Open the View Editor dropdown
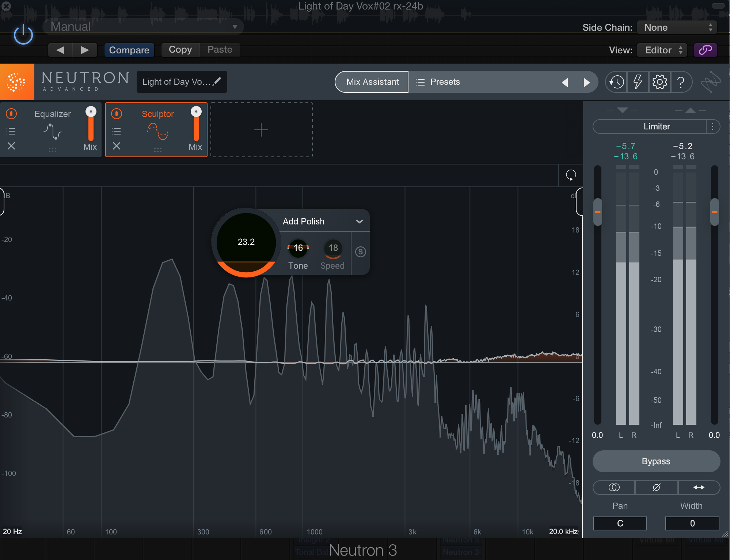The width and height of the screenshot is (730, 560). click(662, 50)
